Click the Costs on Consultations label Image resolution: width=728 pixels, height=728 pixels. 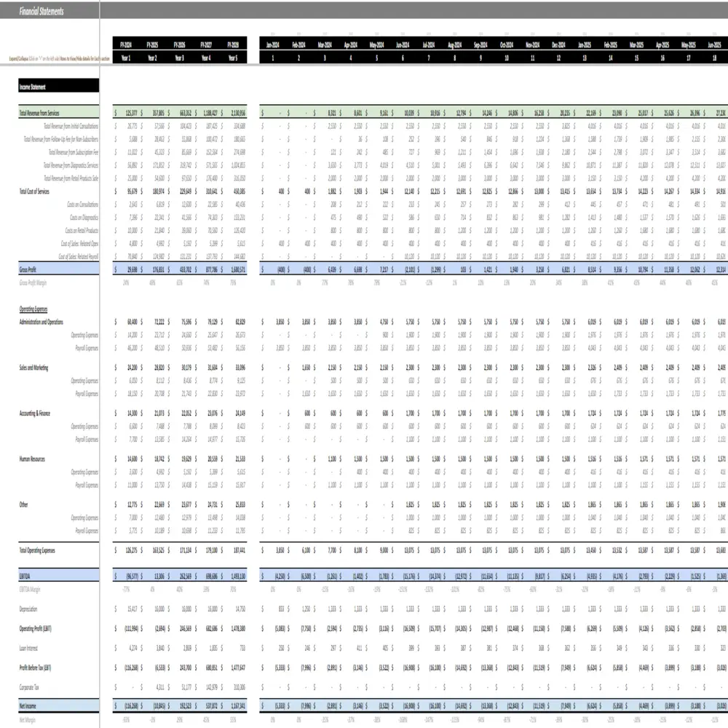coord(83,205)
